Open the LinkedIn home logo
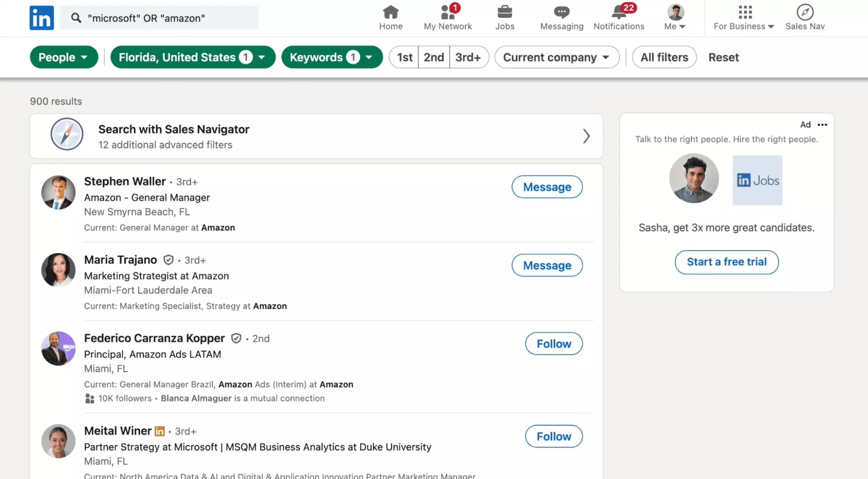The height and width of the screenshot is (479, 868). (x=42, y=18)
